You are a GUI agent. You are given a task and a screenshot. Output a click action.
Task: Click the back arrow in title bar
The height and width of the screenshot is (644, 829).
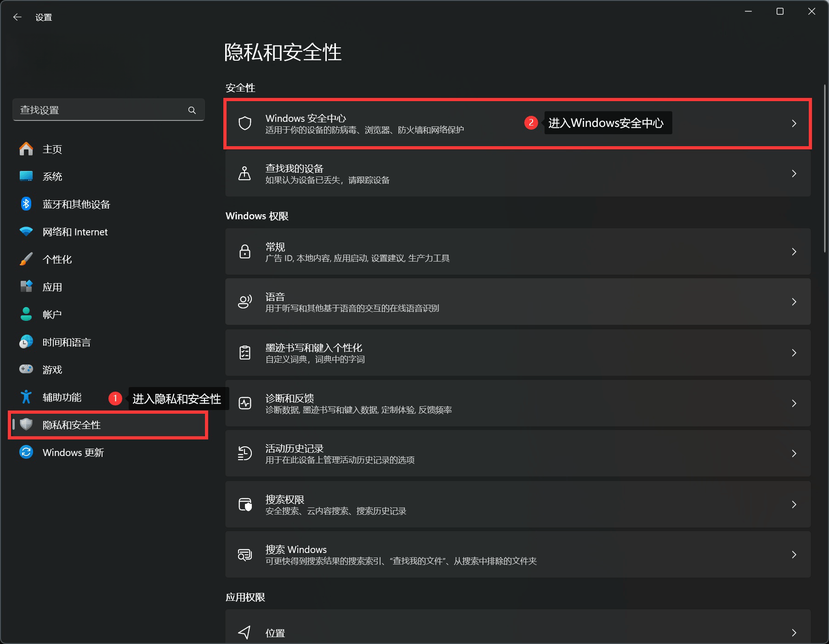coord(17,17)
